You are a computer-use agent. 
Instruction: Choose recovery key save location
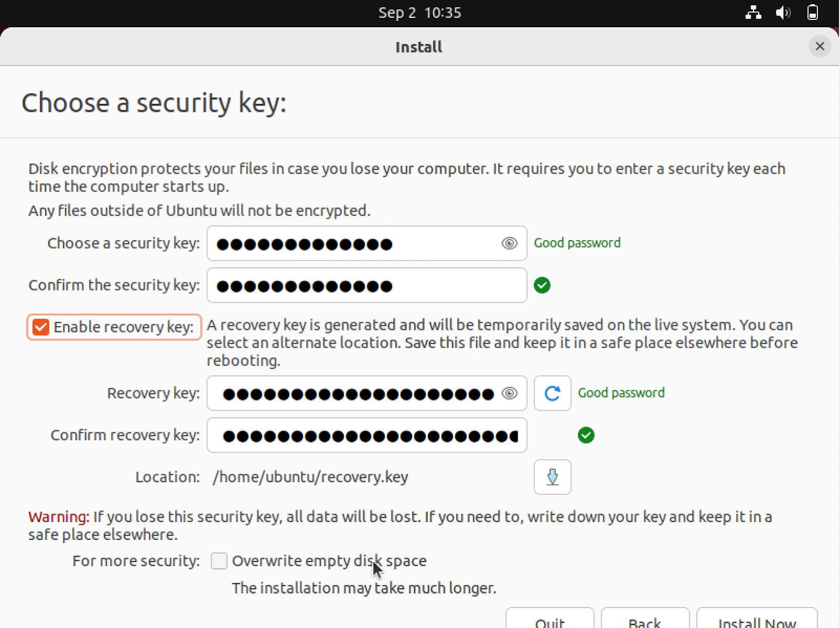click(x=552, y=477)
